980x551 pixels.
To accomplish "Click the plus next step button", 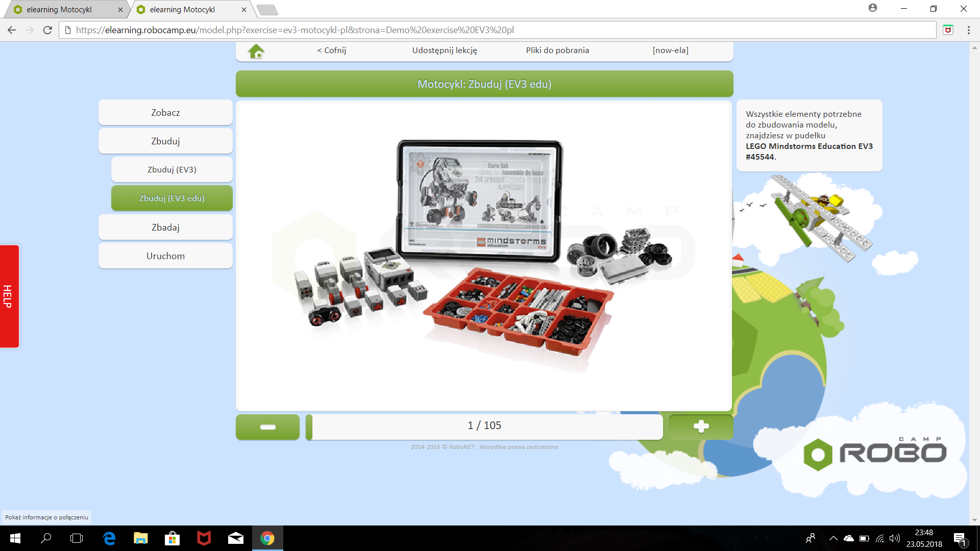I will coord(701,427).
